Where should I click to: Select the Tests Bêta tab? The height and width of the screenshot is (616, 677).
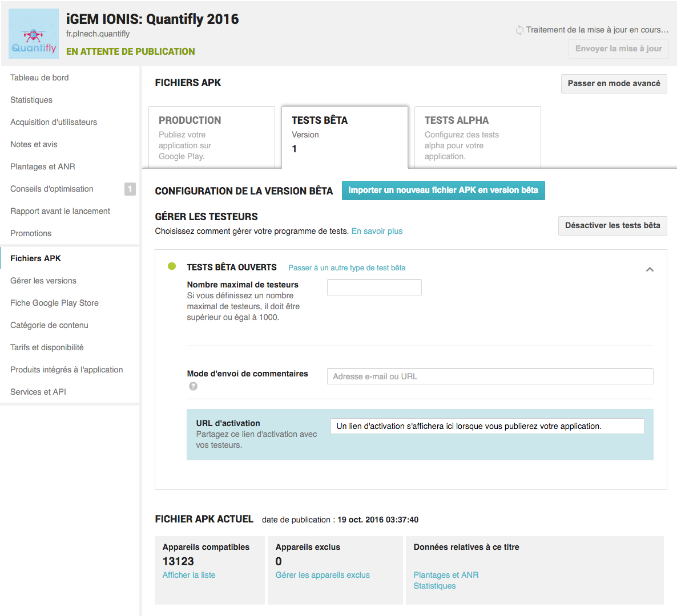tap(345, 137)
